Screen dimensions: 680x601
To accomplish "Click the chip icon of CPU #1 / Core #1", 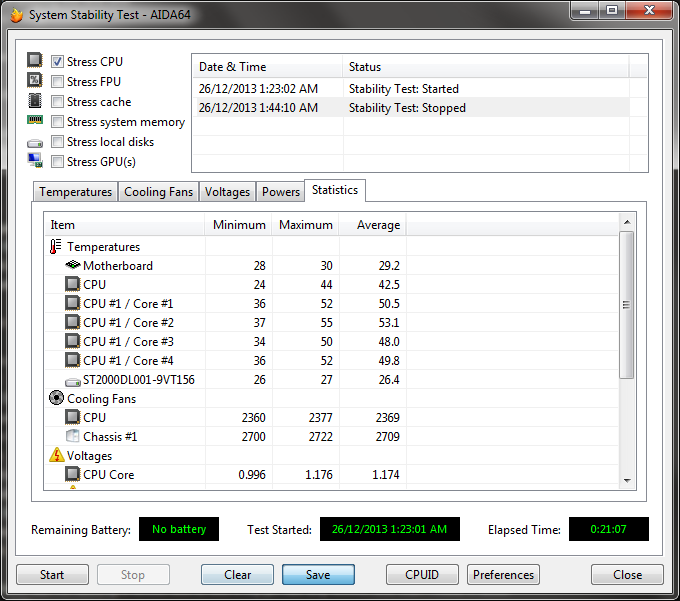I will click(x=72, y=304).
